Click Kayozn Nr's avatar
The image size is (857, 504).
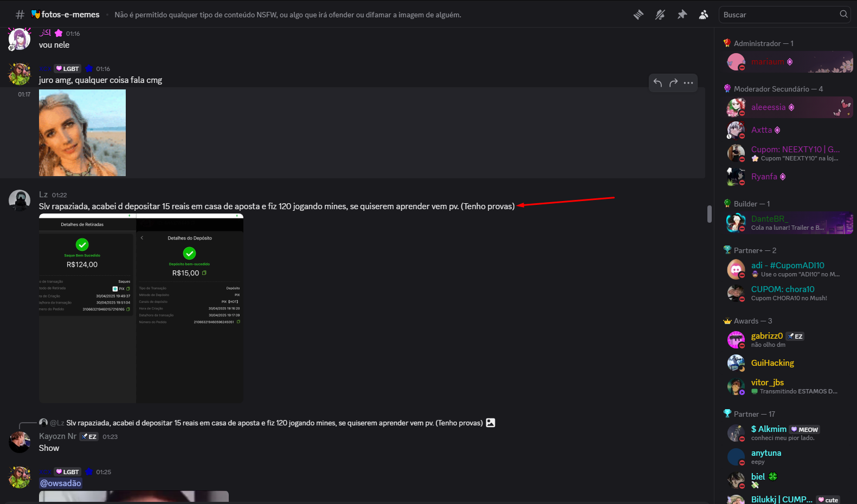pos(20,442)
